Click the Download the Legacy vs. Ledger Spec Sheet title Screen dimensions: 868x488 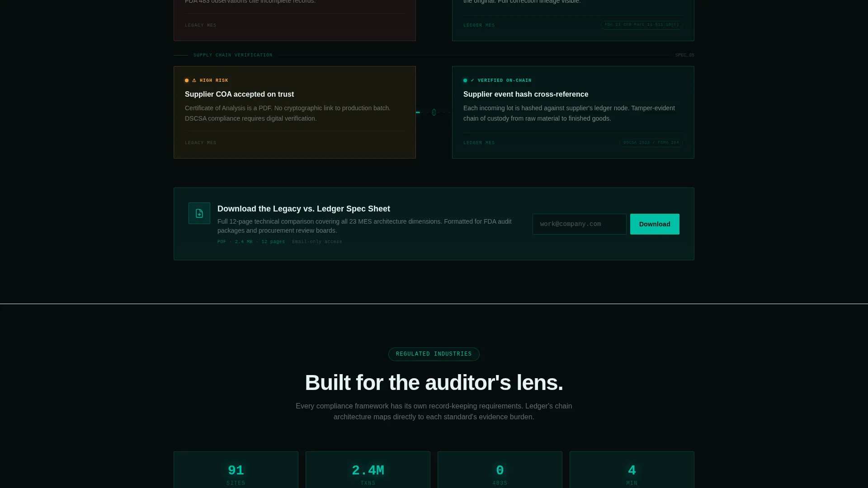click(x=304, y=209)
